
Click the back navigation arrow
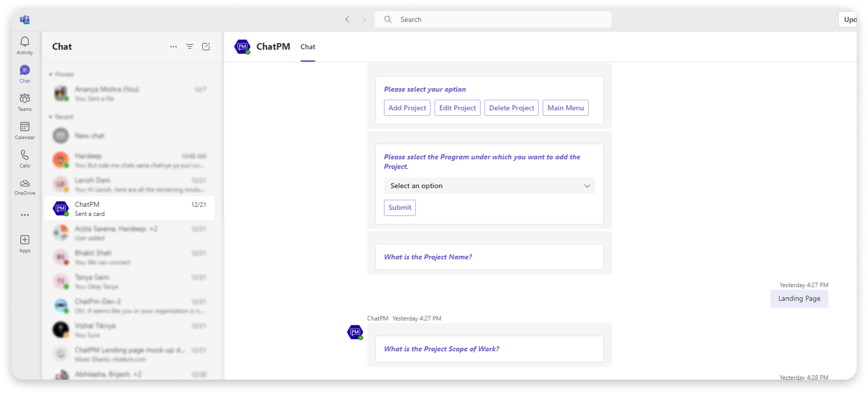tap(347, 19)
